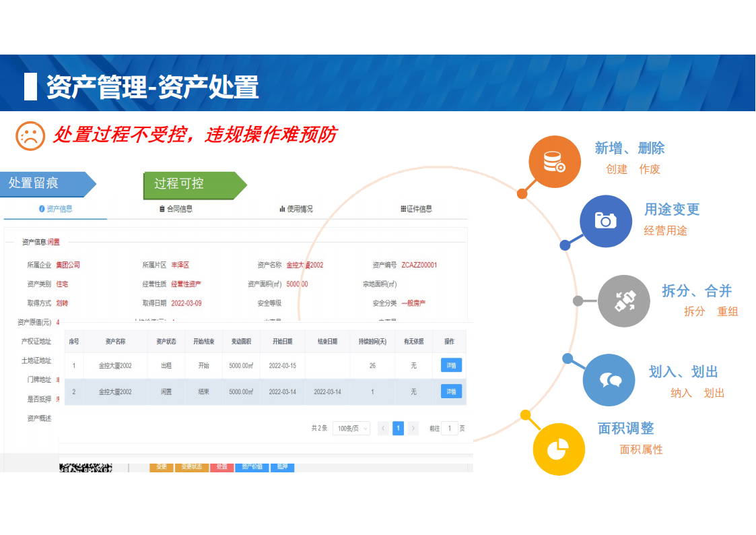Go to previous page with left chevron
Image resolution: width=756 pixels, height=535 pixels.
pyautogui.click(x=383, y=429)
